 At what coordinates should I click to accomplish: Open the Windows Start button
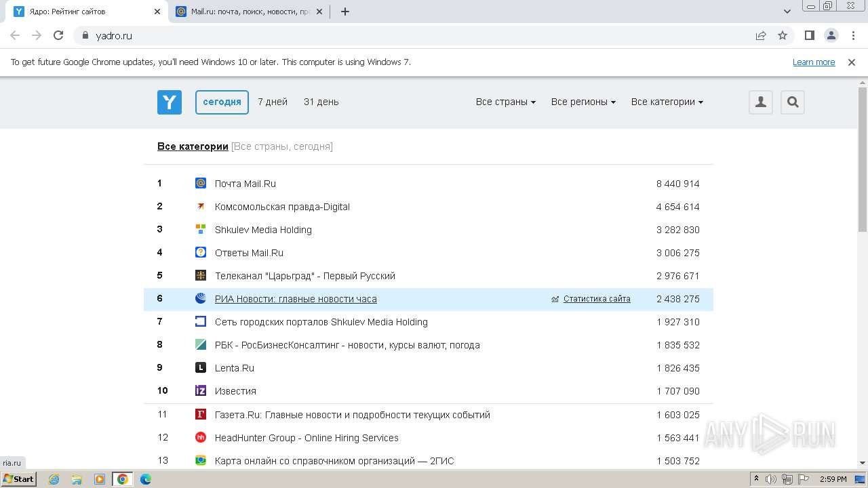[19, 479]
